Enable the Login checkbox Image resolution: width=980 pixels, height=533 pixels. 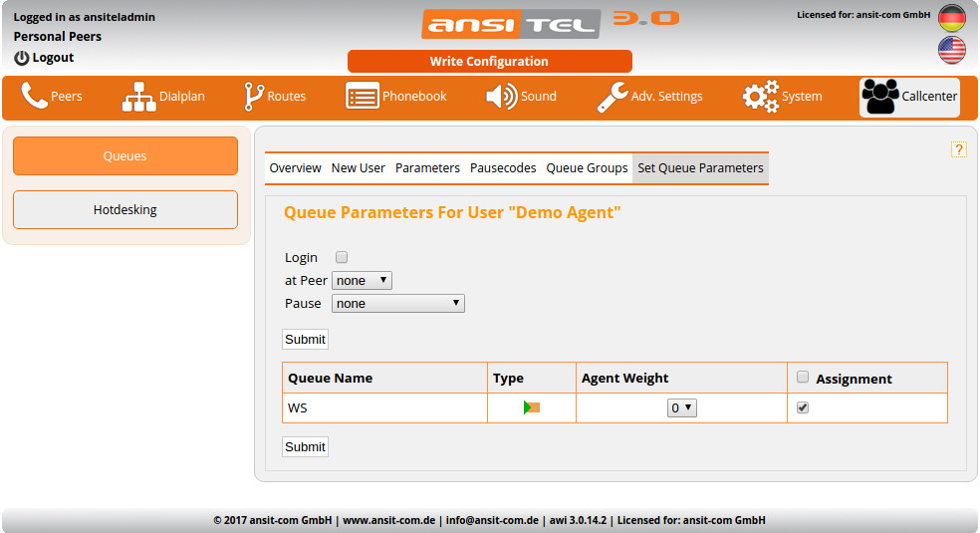pos(342,257)
